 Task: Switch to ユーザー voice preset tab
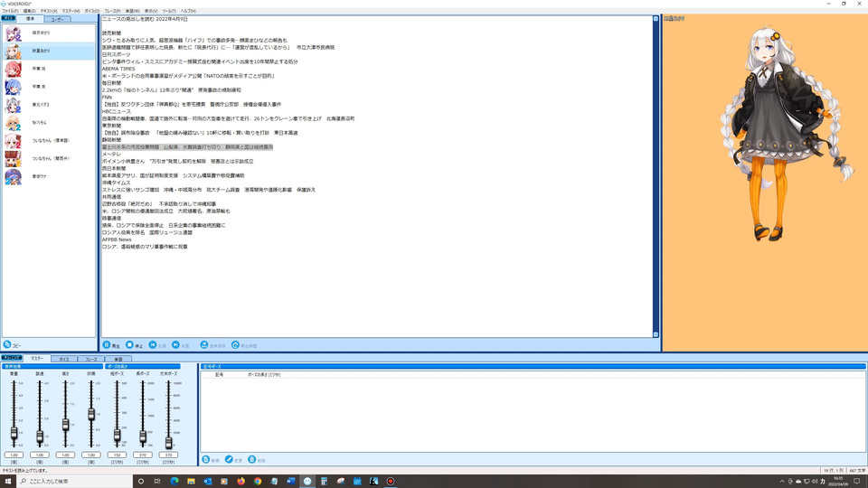coord(58,19)
